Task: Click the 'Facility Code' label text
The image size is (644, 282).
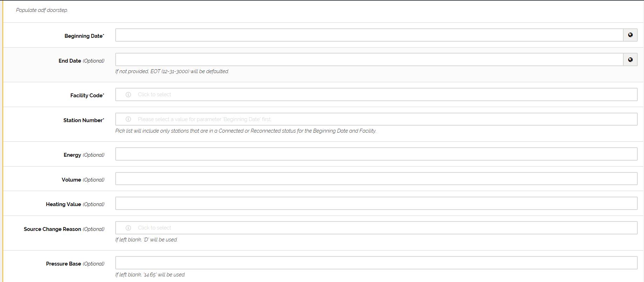Action: pyautogui.click(x=87, y=96)
